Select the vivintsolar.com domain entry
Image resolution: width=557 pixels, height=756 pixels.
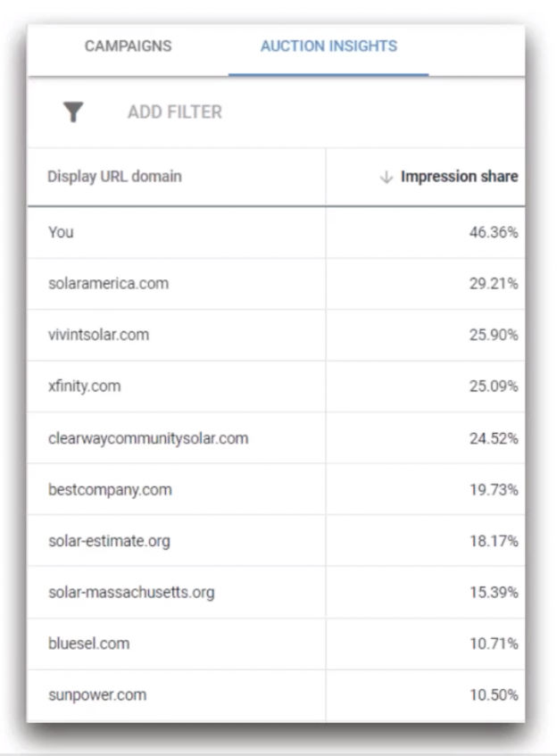point(98,335)
